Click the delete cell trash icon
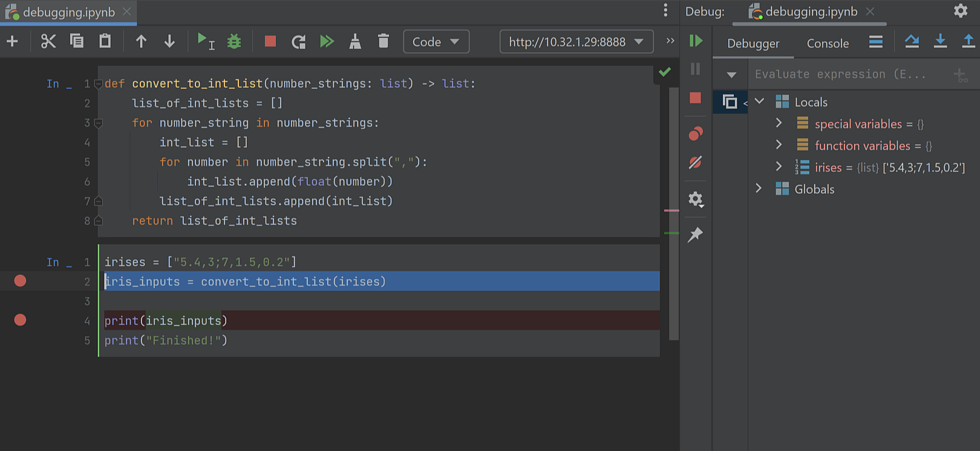980x451 pixels. [383, 42]
